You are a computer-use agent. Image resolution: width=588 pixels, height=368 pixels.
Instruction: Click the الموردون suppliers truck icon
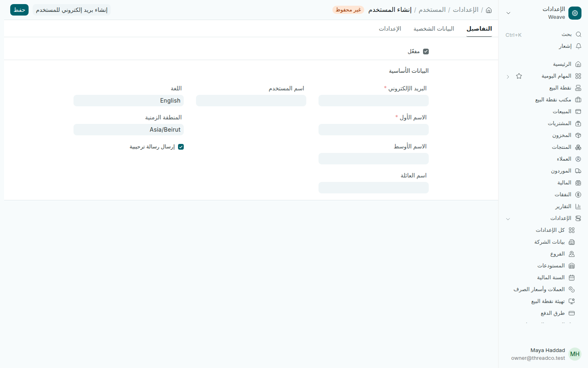point(578,171)
